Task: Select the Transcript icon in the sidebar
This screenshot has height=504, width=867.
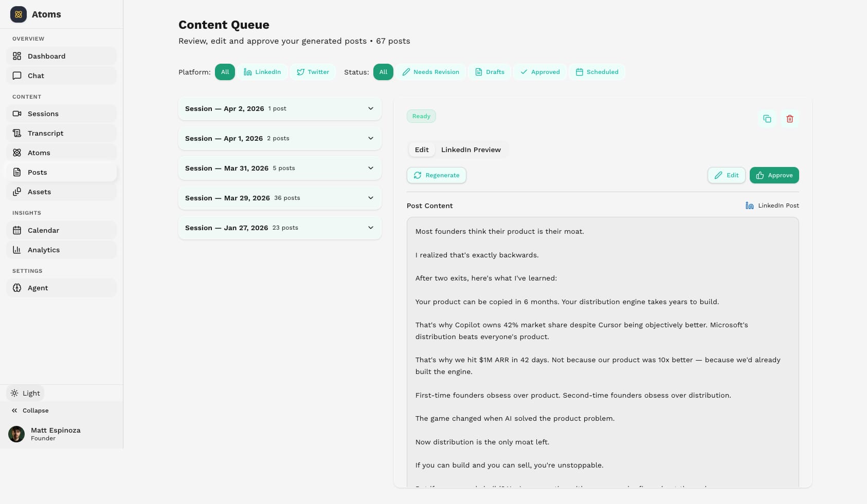Action: (x=17, y=133)
